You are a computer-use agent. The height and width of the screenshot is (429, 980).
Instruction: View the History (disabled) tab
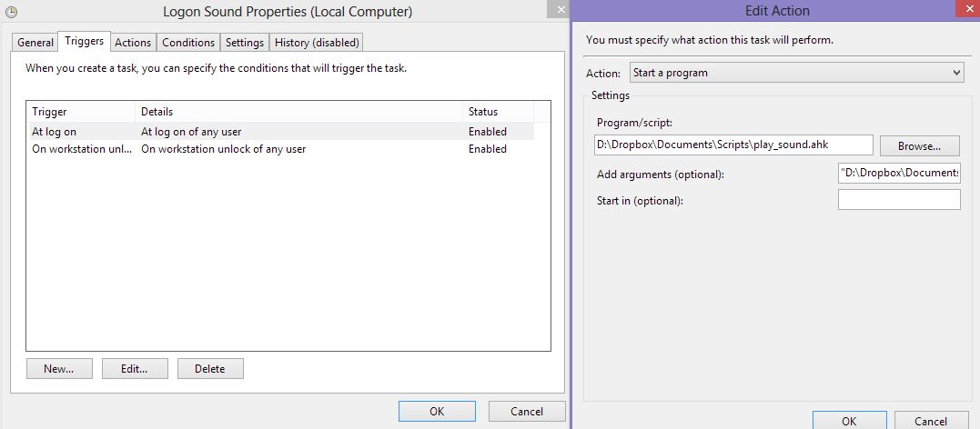click(317, 43)
